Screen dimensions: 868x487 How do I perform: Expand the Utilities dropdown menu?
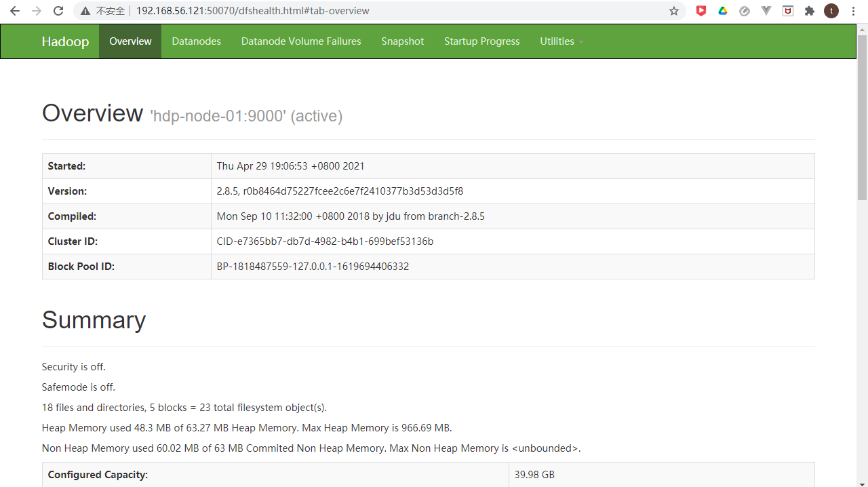coord(561,41)
